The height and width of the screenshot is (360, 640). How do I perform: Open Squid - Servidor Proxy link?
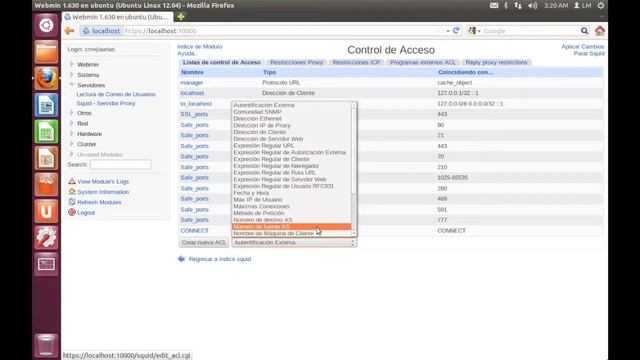point(106,103)
